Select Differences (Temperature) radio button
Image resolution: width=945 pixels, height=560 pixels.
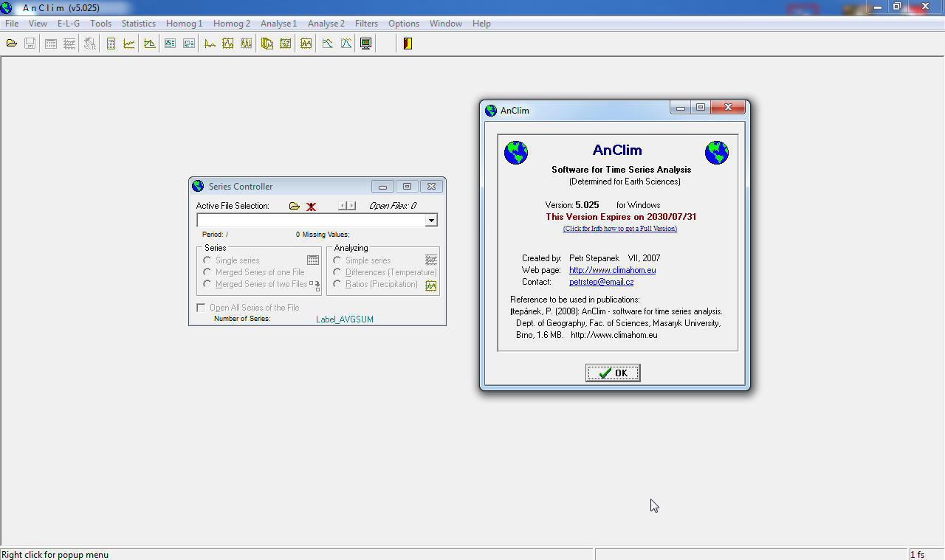(337, 272)
